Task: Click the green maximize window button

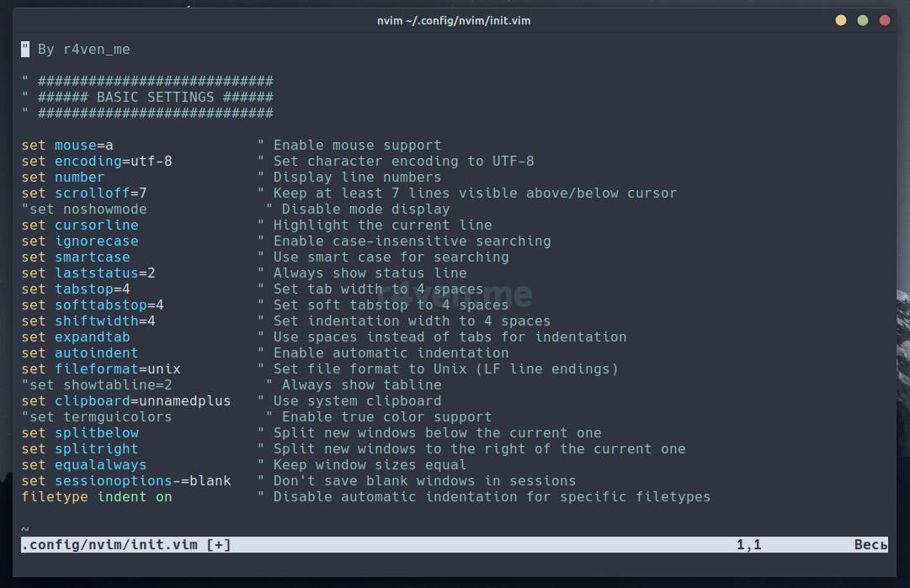Action: (x=863, y=20)
